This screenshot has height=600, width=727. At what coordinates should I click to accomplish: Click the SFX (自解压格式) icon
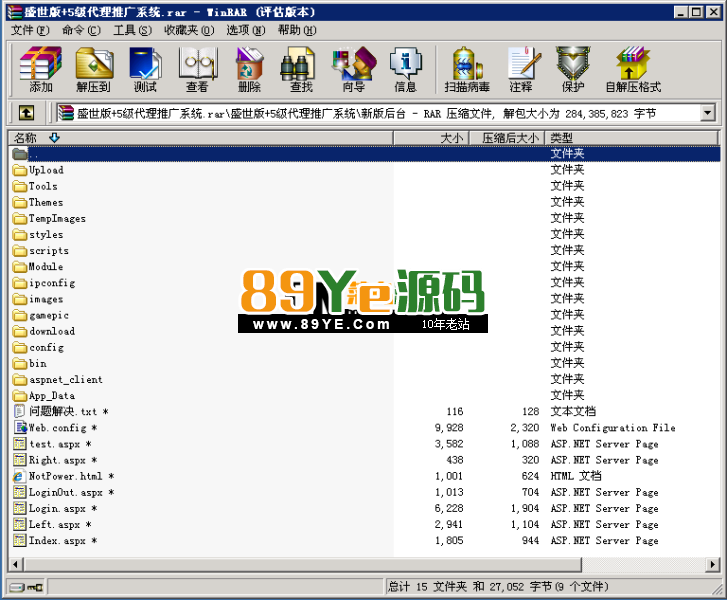pyautogui.click(x=633, y=69)
